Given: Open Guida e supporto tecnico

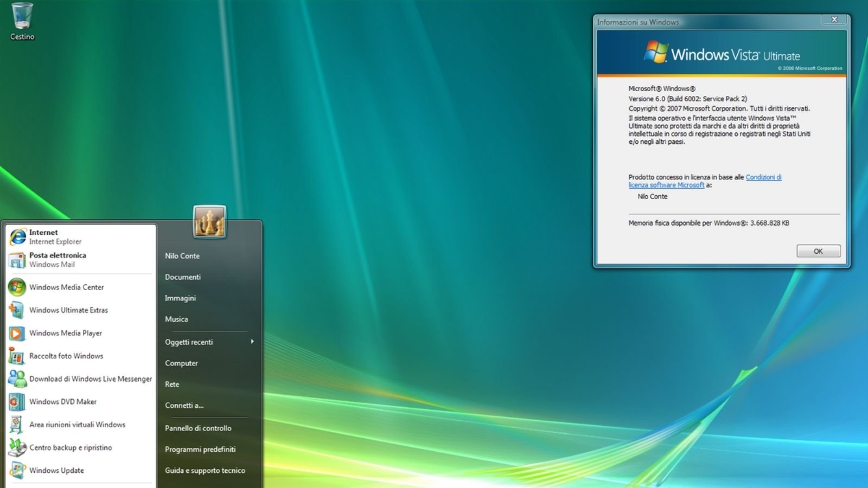Looking at the screenshot, I should click(205, 471).
